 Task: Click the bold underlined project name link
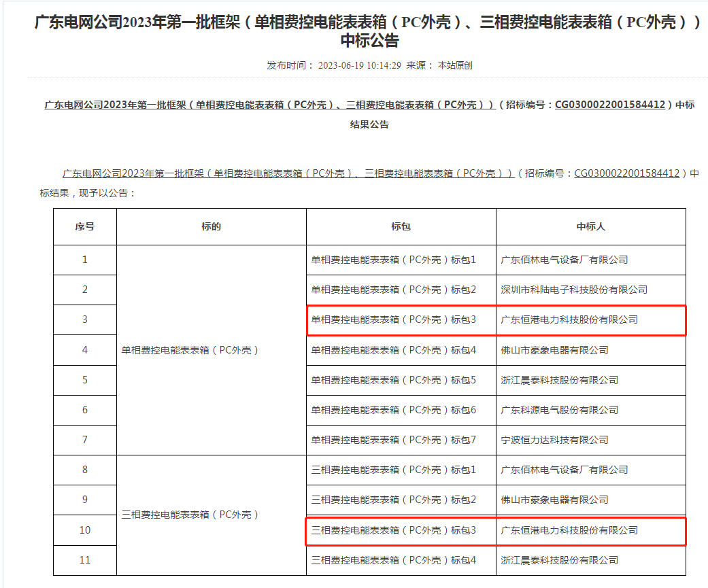click(269, 105)
